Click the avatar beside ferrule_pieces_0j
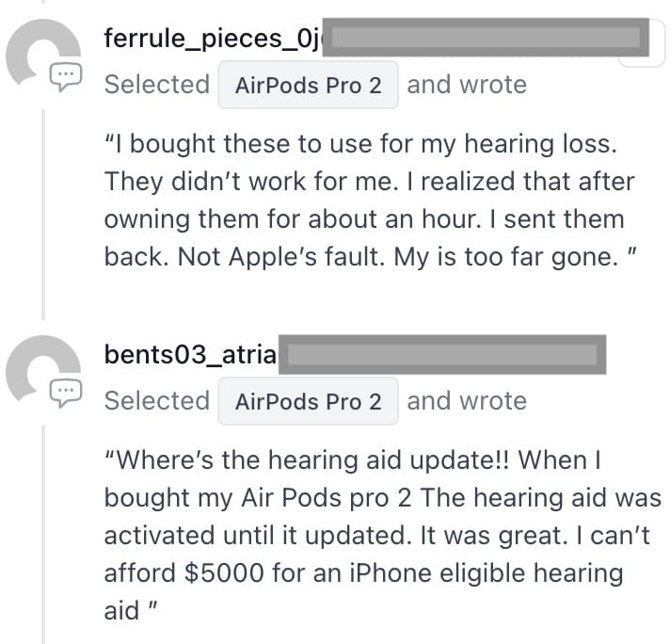The height and width of the screenshot is (644, 670). point(40,53)
